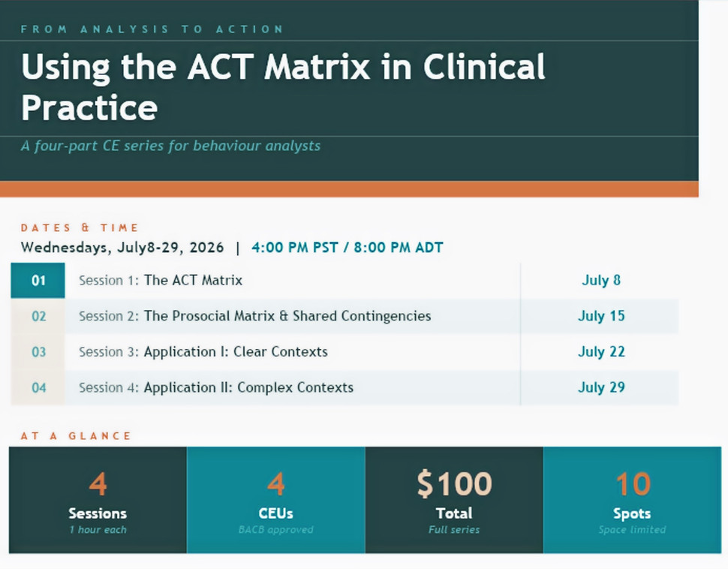
Task: Click the July 29 date
Action: [600, 388]
